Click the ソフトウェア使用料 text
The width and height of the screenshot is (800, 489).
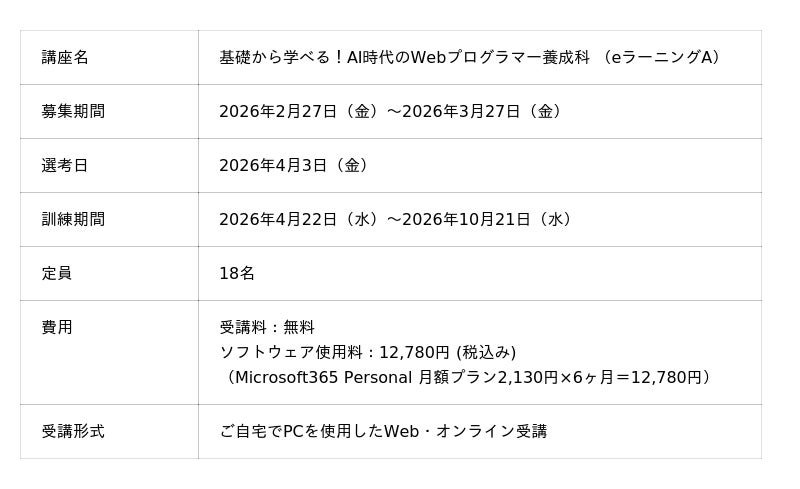pos(291,353)
